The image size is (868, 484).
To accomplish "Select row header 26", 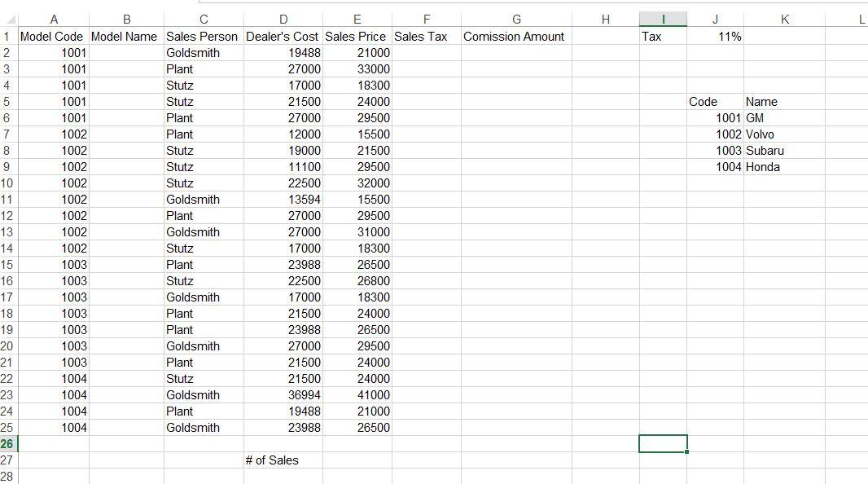I will click(8, 443).
